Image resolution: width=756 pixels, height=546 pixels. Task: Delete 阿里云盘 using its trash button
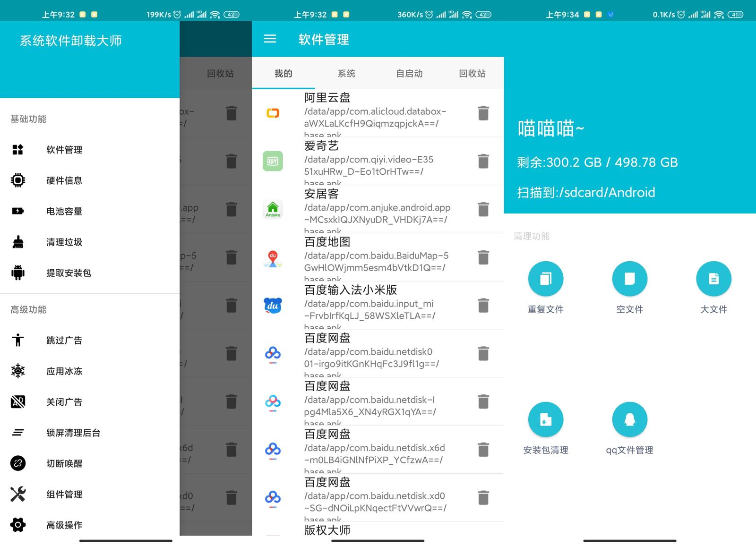tap(483, 113)
